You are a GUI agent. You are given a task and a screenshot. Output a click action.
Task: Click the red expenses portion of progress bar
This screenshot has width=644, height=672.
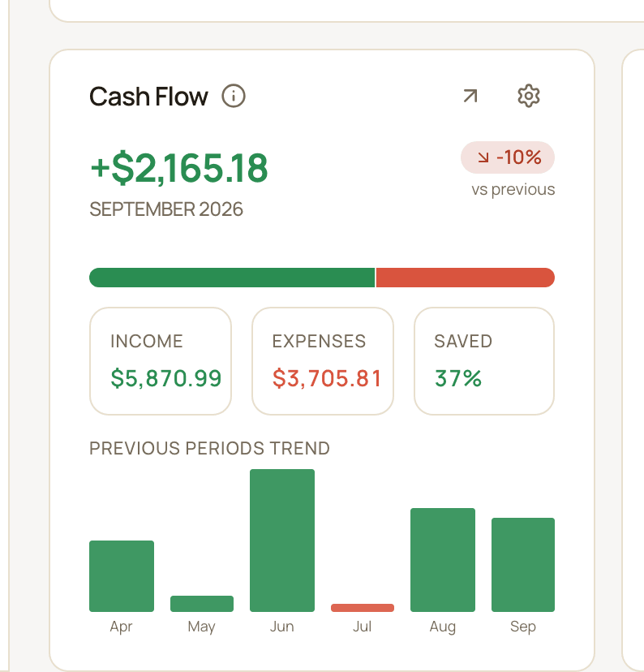[x=466, y=278]
